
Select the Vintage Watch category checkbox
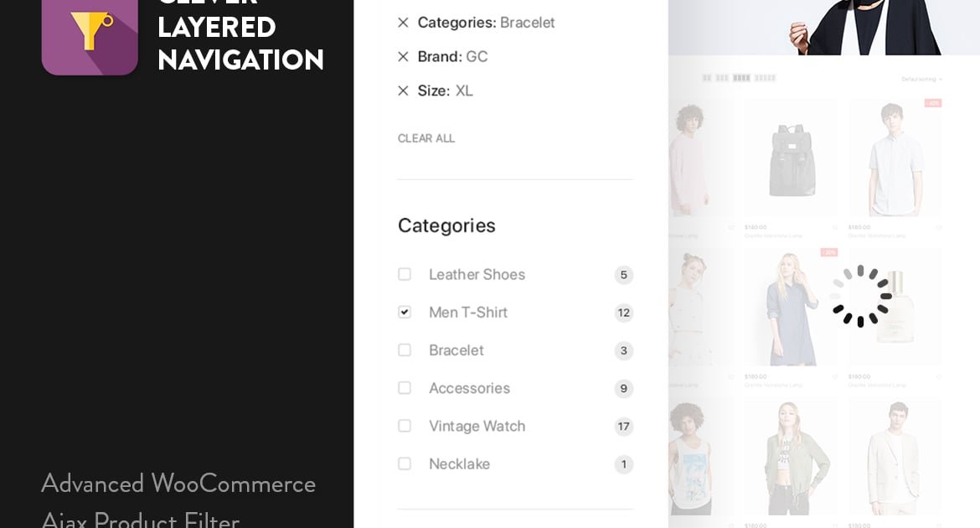(x=405, y=426)
